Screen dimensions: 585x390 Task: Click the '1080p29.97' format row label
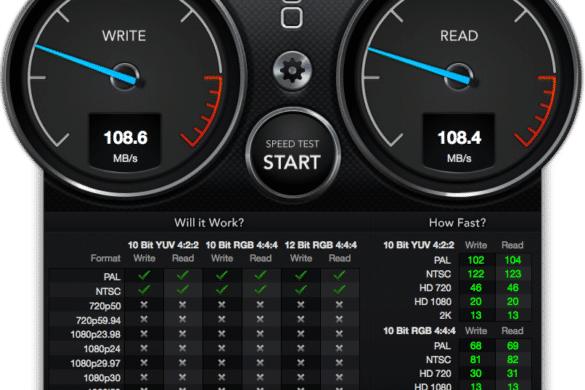point(96,364)
